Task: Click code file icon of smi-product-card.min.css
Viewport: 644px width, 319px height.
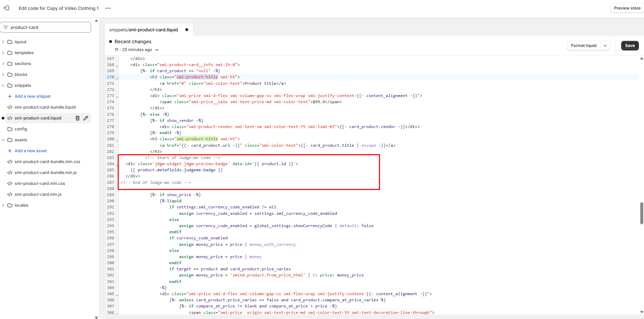Action: [x=10, y=184]
